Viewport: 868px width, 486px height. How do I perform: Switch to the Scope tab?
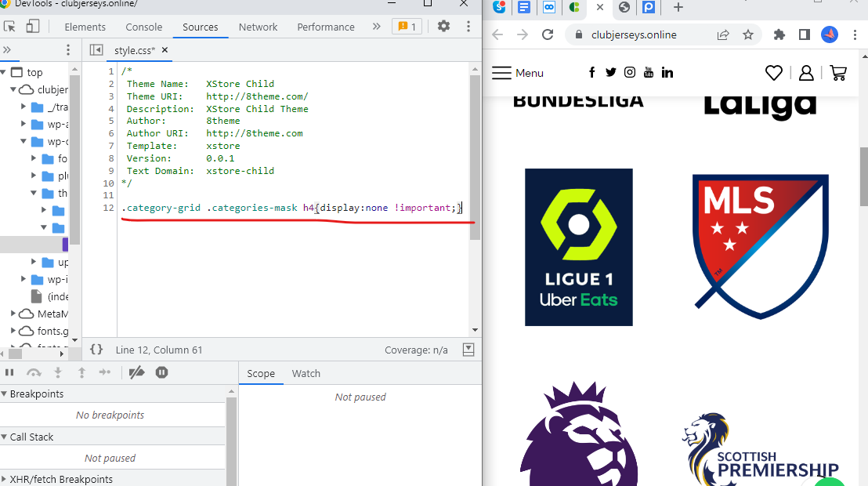tap(261, 373)
